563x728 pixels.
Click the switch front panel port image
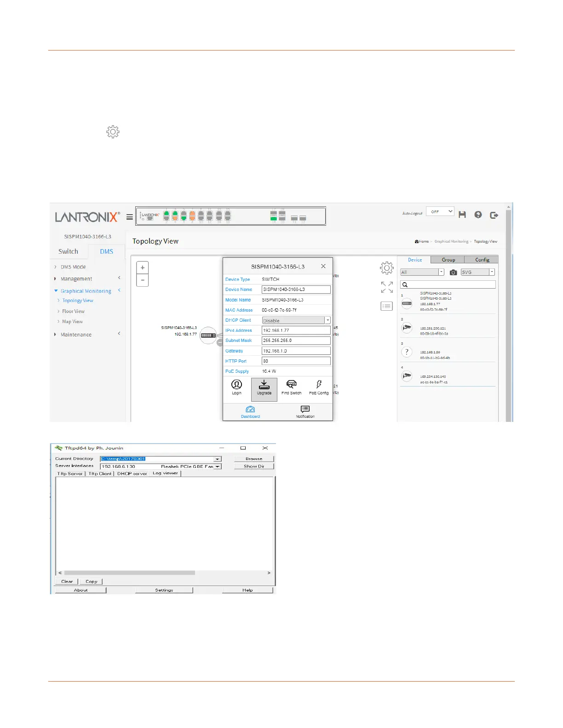[230, 216]
